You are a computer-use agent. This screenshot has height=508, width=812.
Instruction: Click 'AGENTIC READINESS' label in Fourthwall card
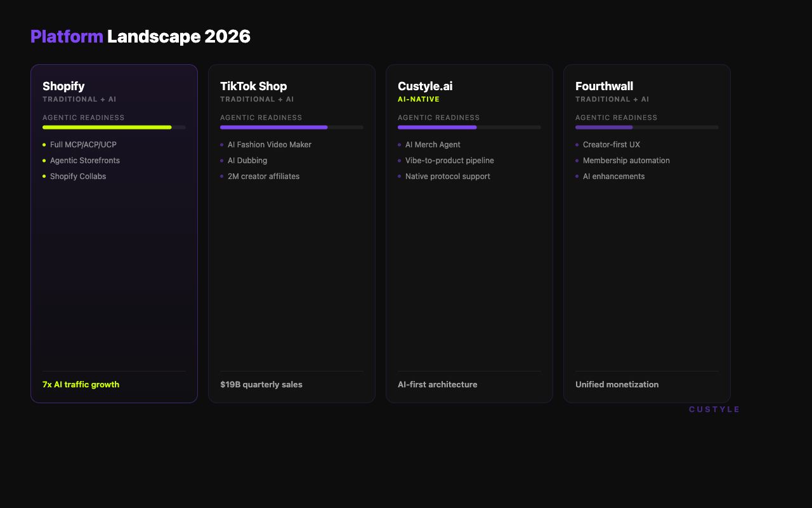tap(617, 118)
